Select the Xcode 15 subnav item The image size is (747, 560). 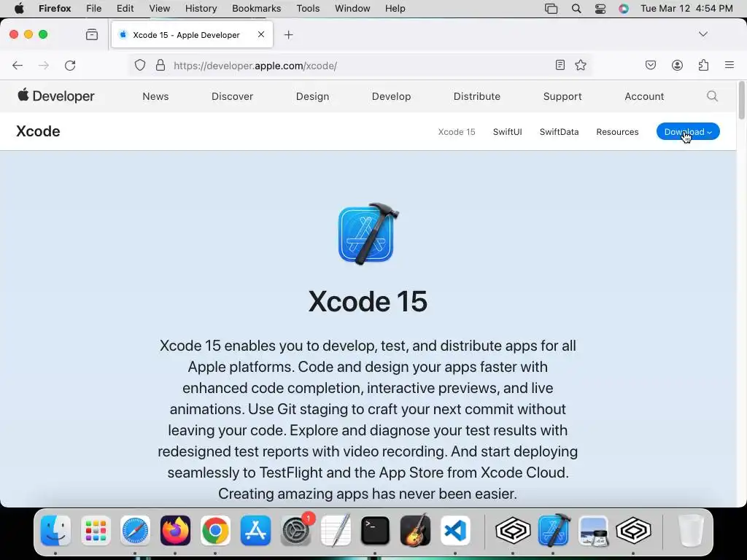pos(457,132)
